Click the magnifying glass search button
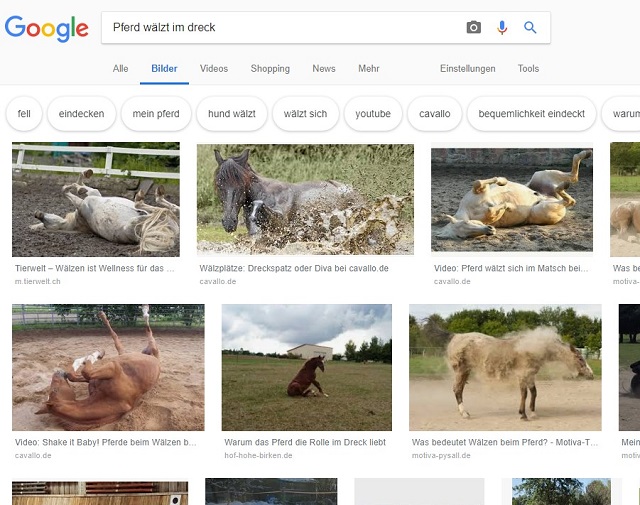640x505 pixels. tap(530, 27)
